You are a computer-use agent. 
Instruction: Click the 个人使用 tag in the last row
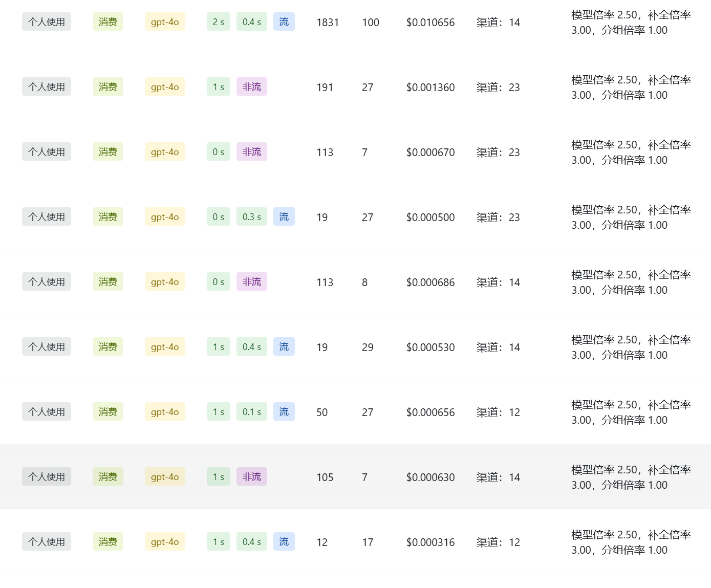click(47, 542)
